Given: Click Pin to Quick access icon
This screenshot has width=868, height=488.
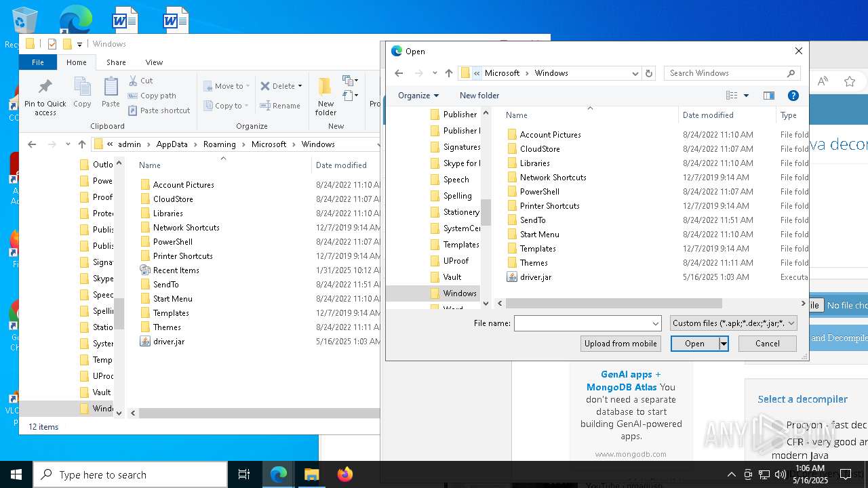Looking at the screenshot, I should point(45,97).
